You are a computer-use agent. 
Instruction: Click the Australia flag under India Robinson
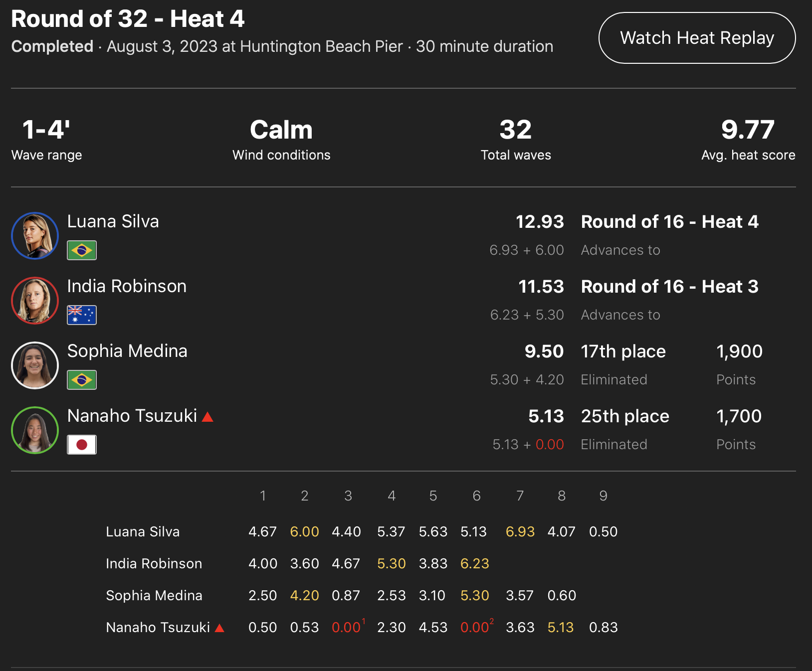click(82, 315)
